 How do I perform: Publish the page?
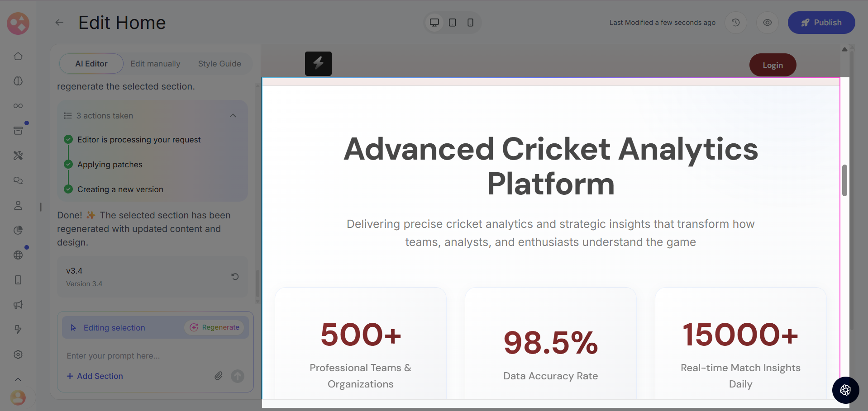(x=821, y=23)
